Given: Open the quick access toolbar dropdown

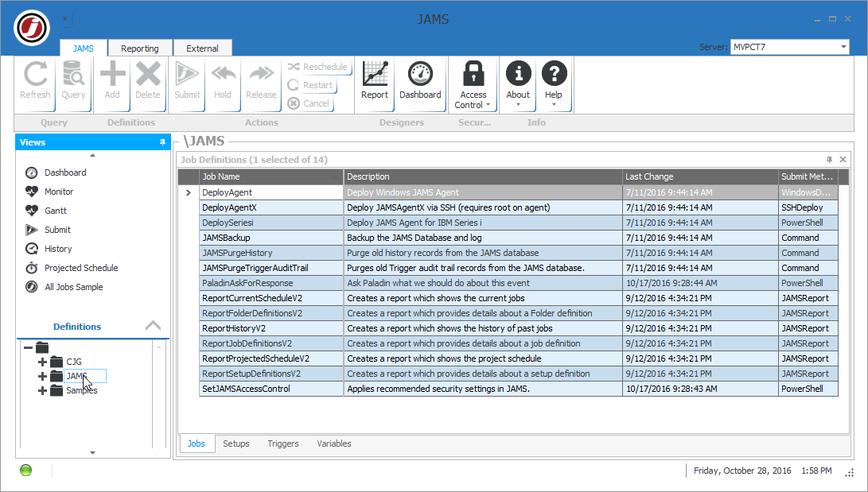Looking at the screenshot, I should click(x=65, y=20).
